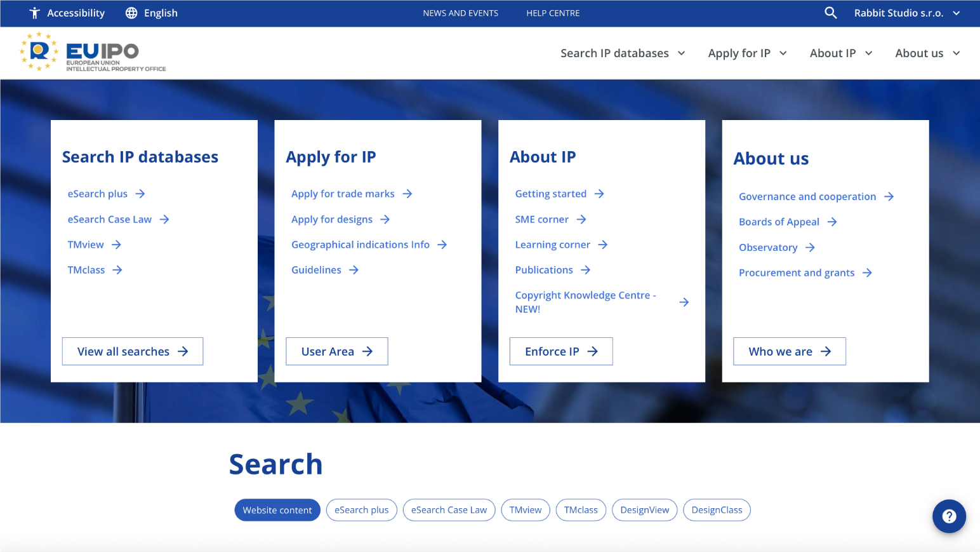Select the eSearch Case Law filter chip
980x552 pixels.
click(x=449, y=510)
